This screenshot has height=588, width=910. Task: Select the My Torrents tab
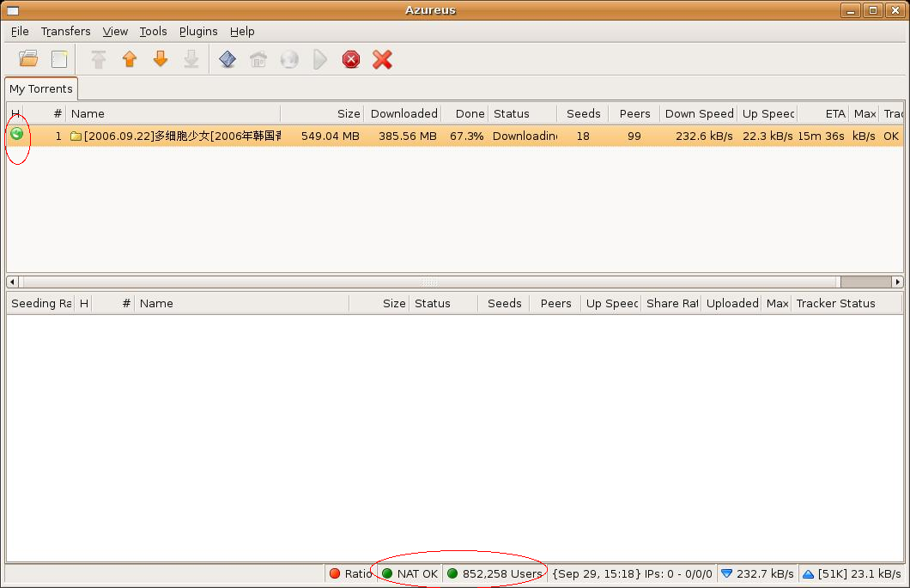(x=41, y=88)
